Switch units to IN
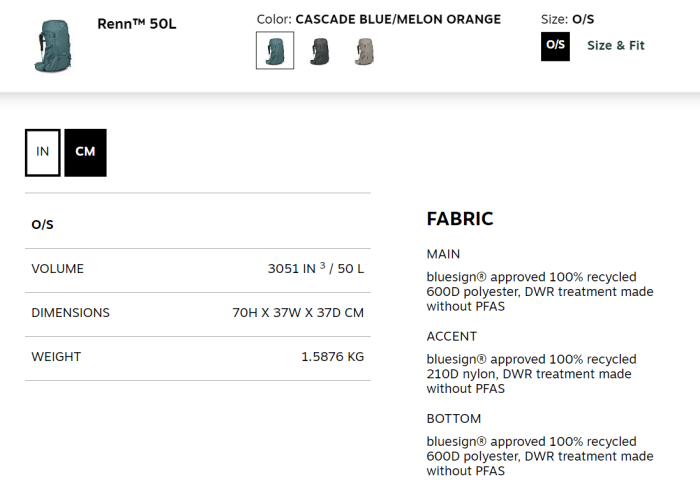 43,153
